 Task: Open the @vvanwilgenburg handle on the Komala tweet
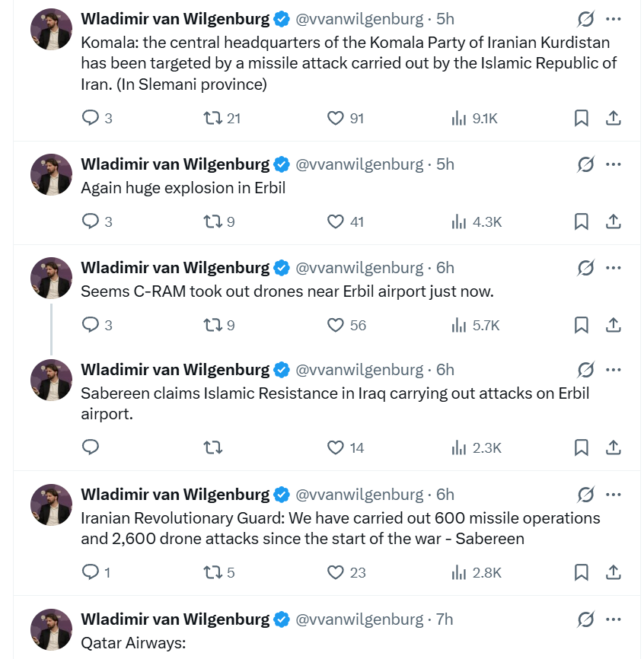(x=359, y=18)
